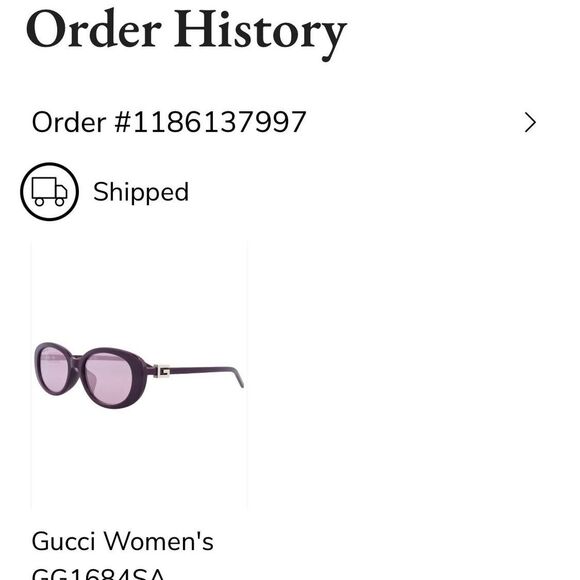Image resolution: width=580 pixels, height=580 pixels.
Task: Click the G logo on sunglasses temple
Action: pos(162,371)
